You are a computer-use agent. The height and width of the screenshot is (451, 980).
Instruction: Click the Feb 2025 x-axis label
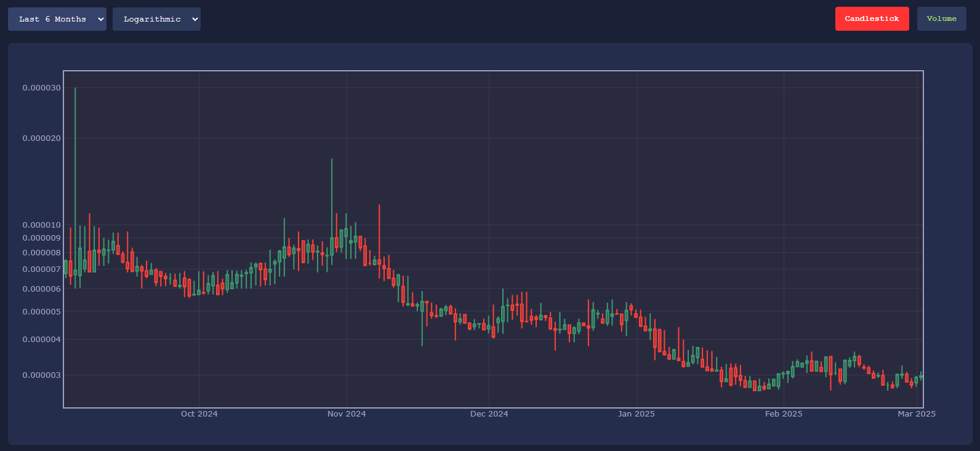pyautogui.click(x=784, y=414)
